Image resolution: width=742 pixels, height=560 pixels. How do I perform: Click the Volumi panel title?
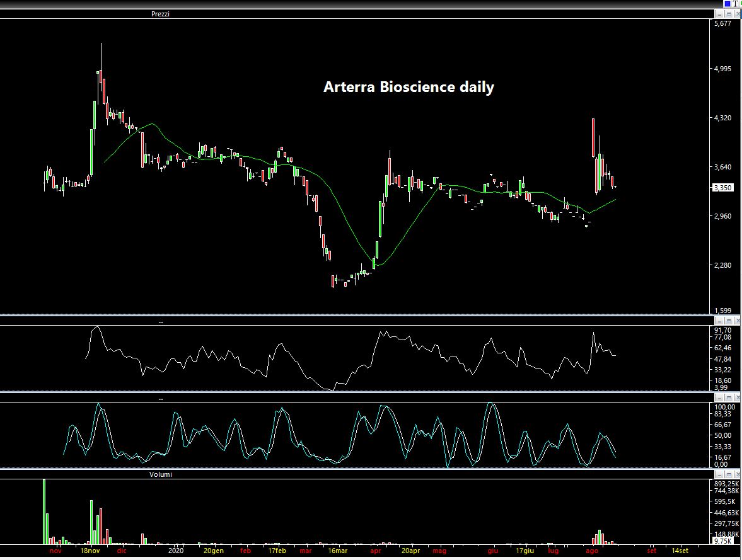click(x=160, y=474)
